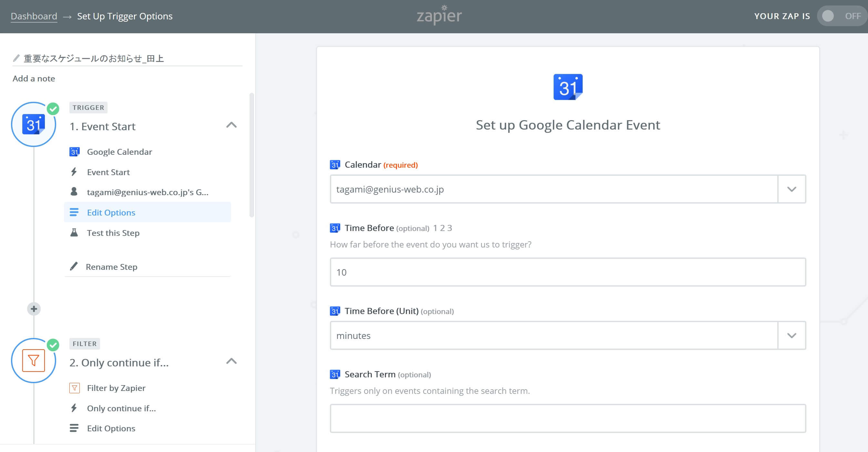Click the calendar icon beside Time Before
868x452 pixels.
click(335, 228)
